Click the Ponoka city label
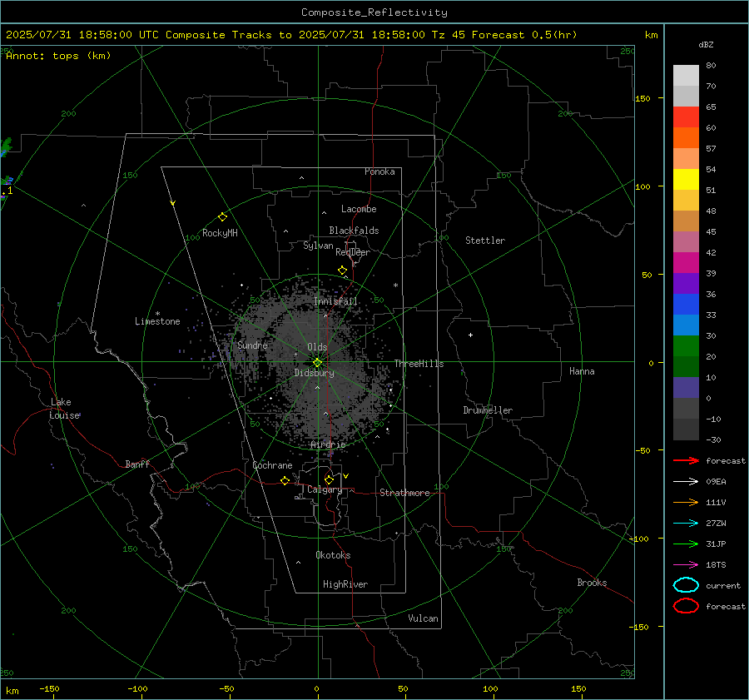Image resolution: width=749 pixels, height=700 pixels. [x=379, y=171]
